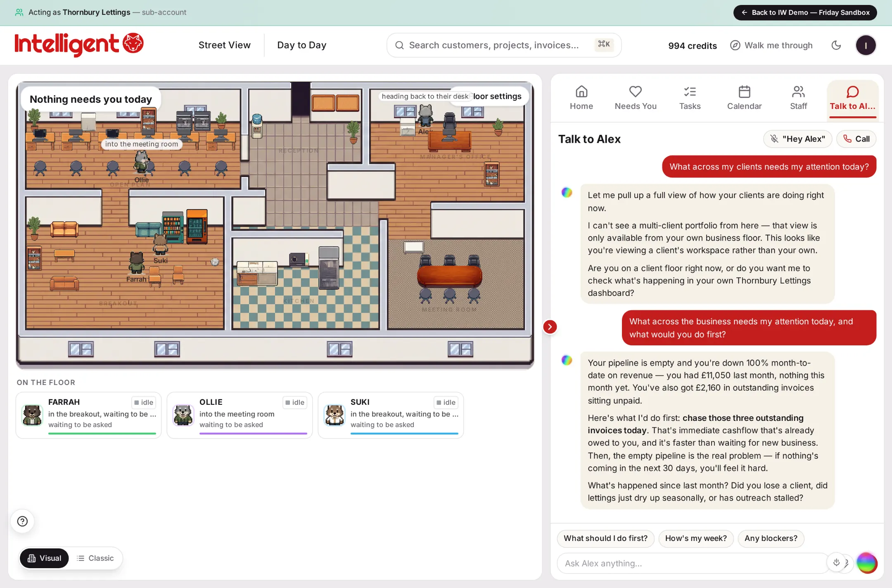Choose the "How's my week?" suggestion
Image resolution: width=892 pixels, height=588 pixels.
click(x=696, y=538)
